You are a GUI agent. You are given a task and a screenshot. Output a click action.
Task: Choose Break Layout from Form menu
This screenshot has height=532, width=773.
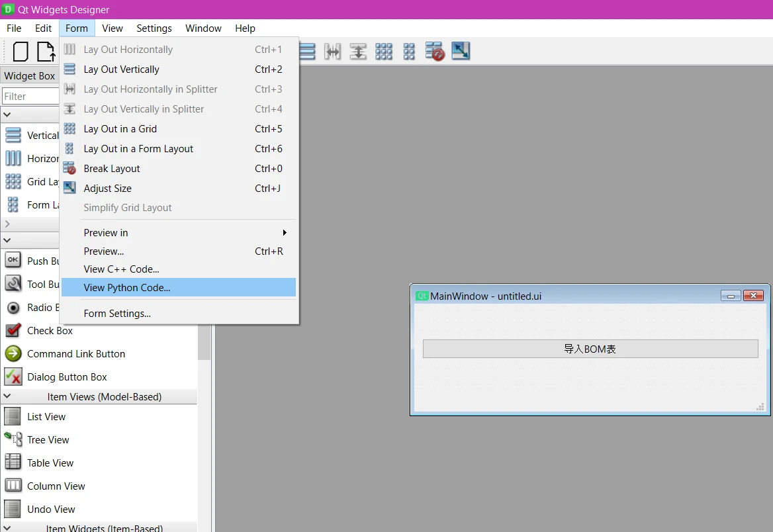coord(179,169)
